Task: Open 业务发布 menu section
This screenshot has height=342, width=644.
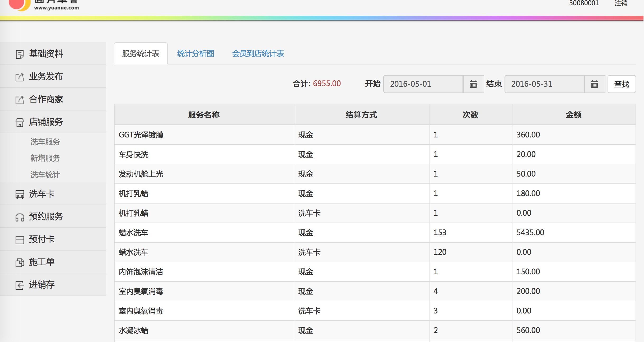Action: [53, 76]
